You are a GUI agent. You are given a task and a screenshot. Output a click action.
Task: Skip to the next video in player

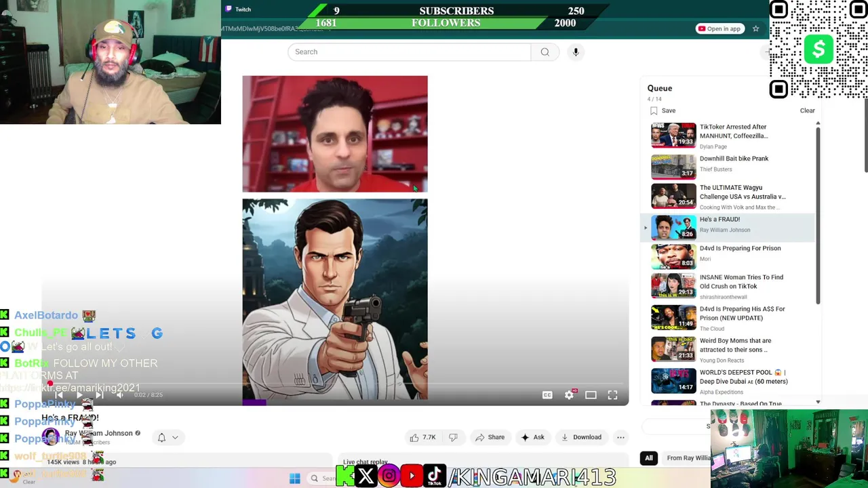(100, 394)
